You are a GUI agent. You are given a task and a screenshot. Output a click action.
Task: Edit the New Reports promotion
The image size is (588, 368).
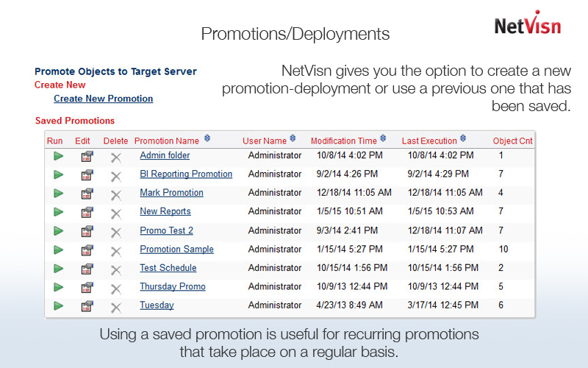[x=87, y=213]
